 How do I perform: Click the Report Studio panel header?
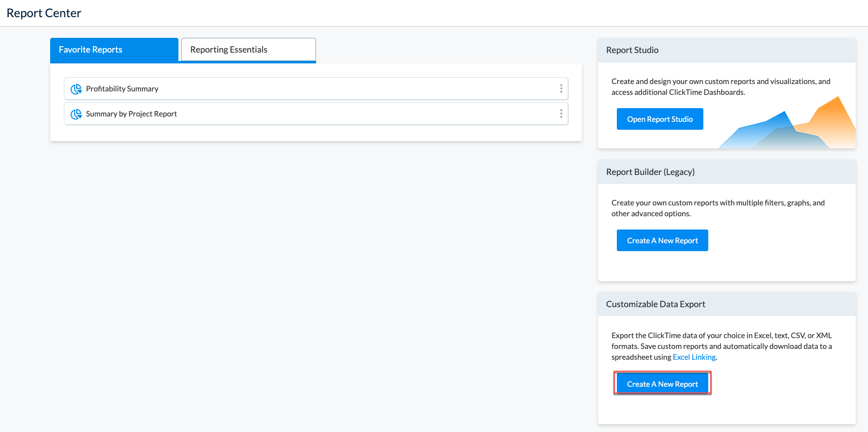click(726, 50)
